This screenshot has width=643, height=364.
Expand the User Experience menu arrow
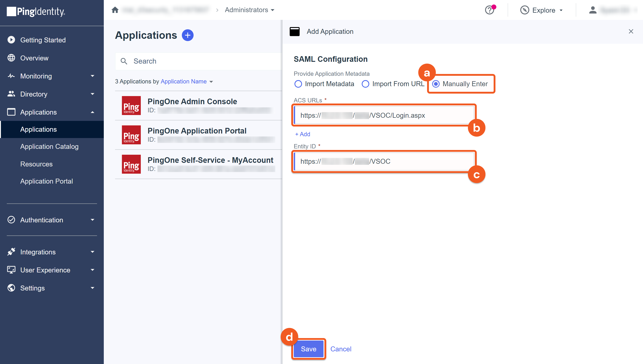coord(93,270)
